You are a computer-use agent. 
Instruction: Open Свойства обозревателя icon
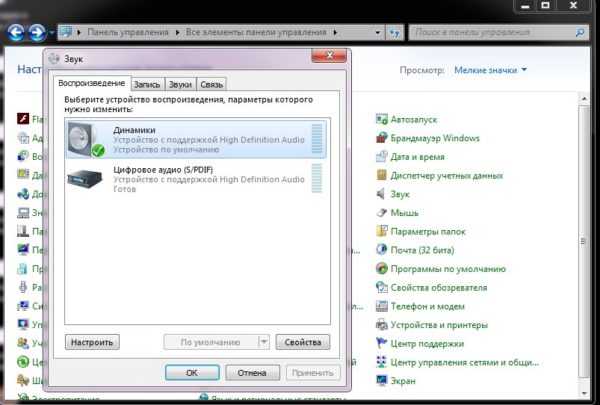click(x=382, y=287)
